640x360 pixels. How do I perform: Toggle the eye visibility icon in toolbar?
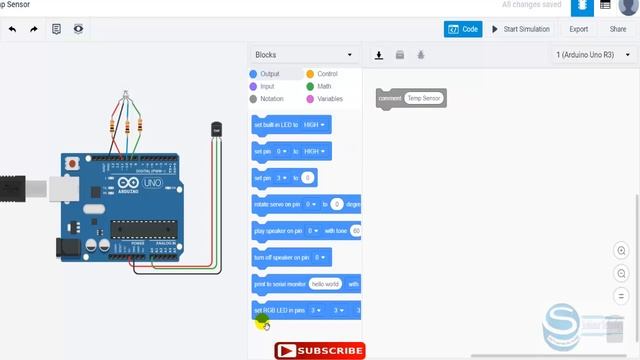78,29
